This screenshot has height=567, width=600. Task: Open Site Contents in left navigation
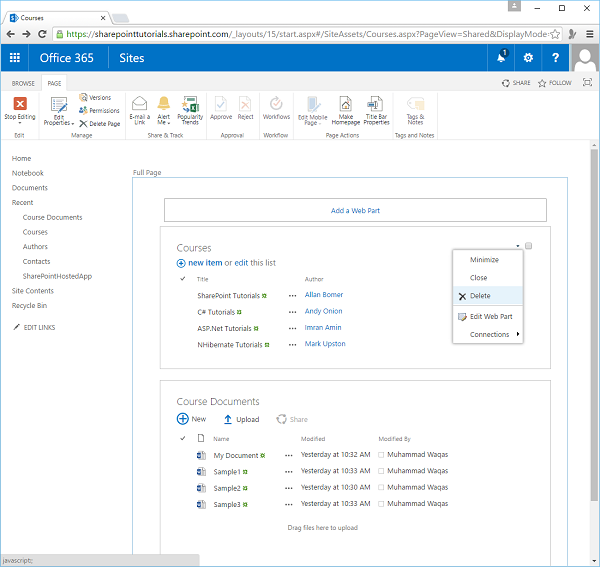[x=33, y=290]
